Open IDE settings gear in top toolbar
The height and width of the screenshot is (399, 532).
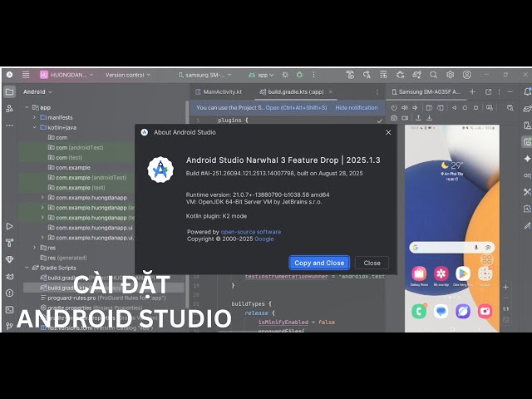click(451, 75)
